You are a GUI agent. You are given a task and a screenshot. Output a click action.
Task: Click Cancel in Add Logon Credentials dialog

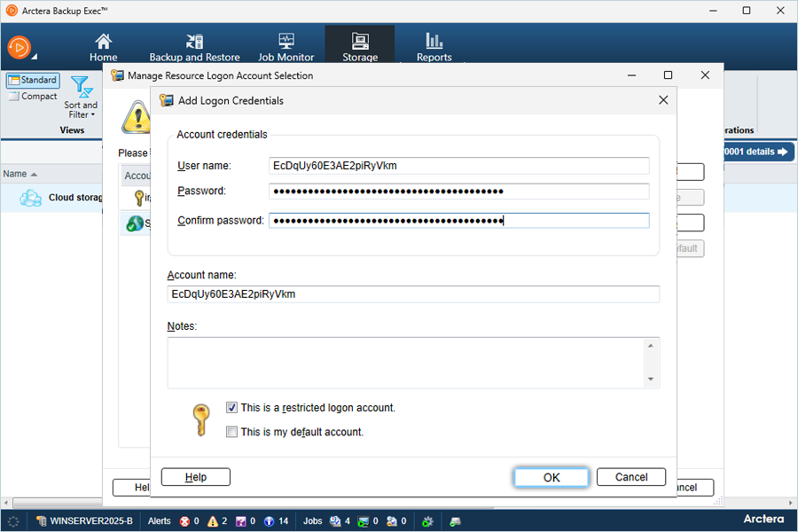coord(631,477)
